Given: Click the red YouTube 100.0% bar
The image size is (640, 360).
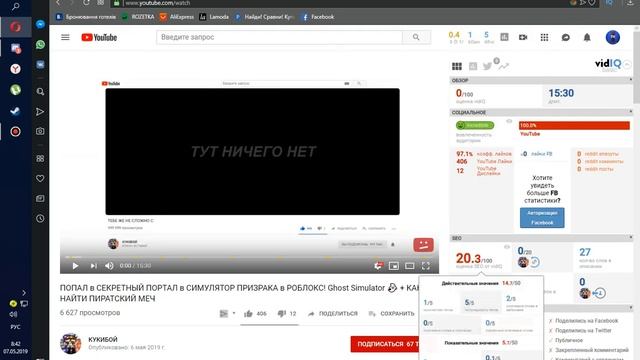Looking at the screenshot, I should coord(574,125).
